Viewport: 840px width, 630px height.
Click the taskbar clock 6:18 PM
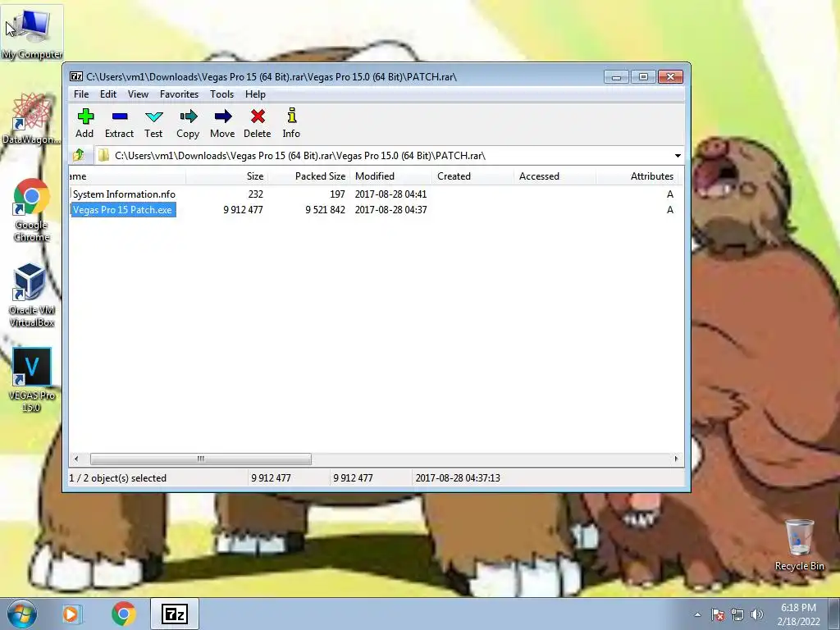pyautogui.click(x=798, y=608)
